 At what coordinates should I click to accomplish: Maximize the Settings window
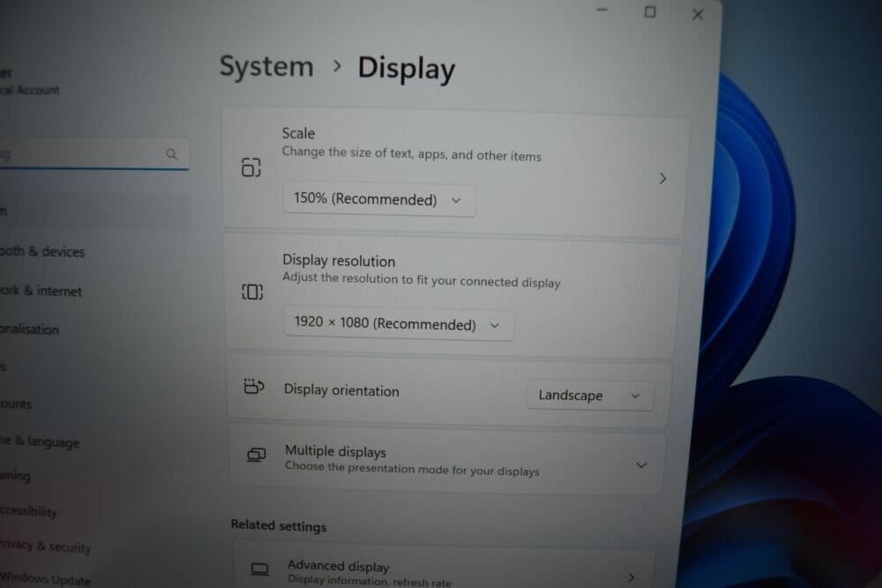(650, 11)
